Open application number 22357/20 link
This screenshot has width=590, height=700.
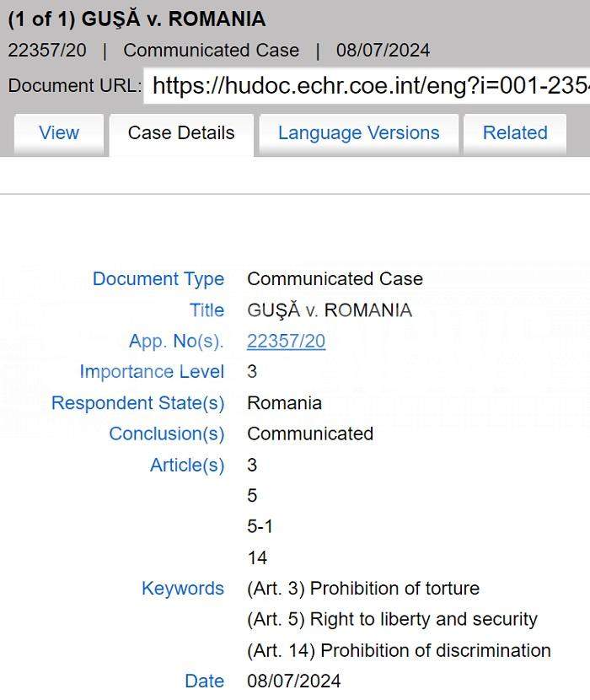click(286, 342)
